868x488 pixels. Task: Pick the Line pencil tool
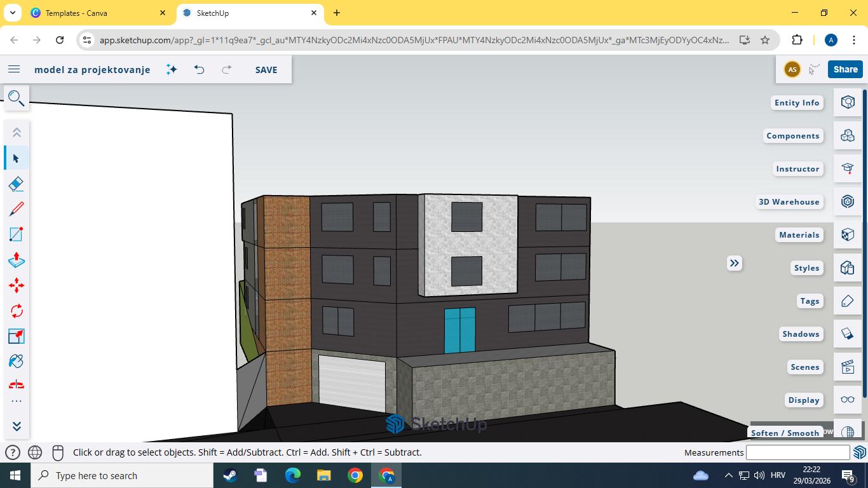(x=17, y=209)
